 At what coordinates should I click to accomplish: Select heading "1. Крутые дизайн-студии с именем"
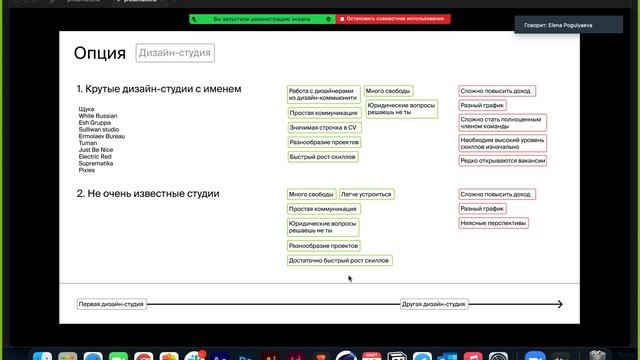coord(159,89)
